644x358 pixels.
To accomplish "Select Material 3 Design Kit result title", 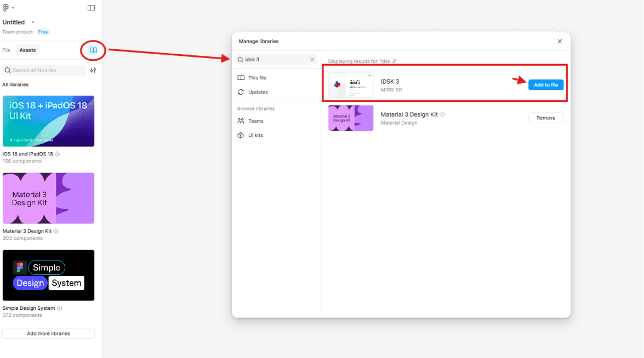I will click(x=409, y=114).
